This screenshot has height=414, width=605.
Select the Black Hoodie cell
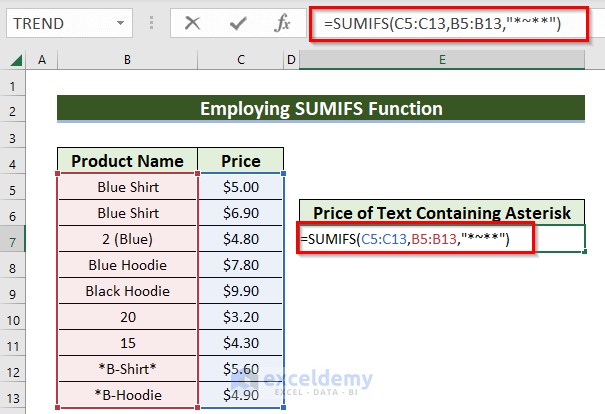[x=127, y=290]
